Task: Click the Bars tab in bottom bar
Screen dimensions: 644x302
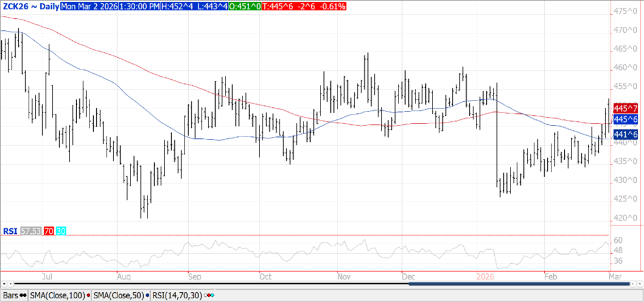Action: coord(10,296)
